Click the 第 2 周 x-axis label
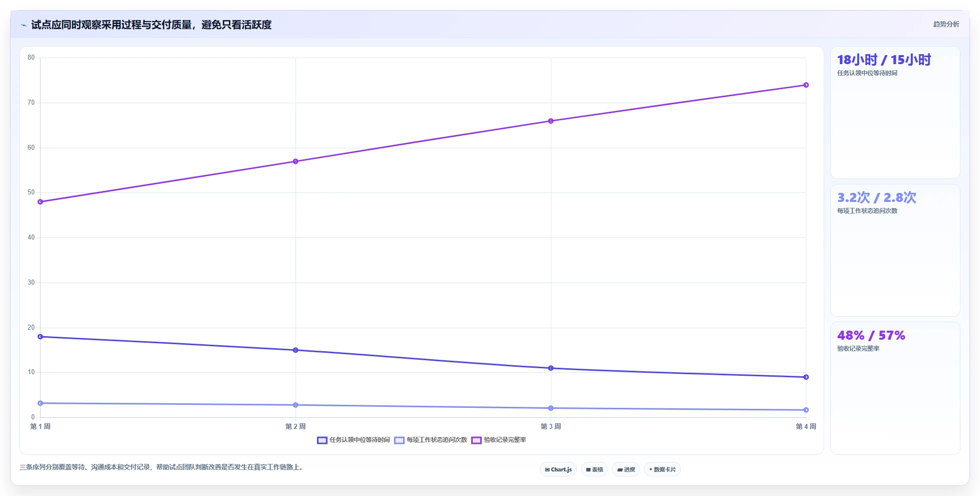This screenshot has height=496, width=980. coord(295,426)
